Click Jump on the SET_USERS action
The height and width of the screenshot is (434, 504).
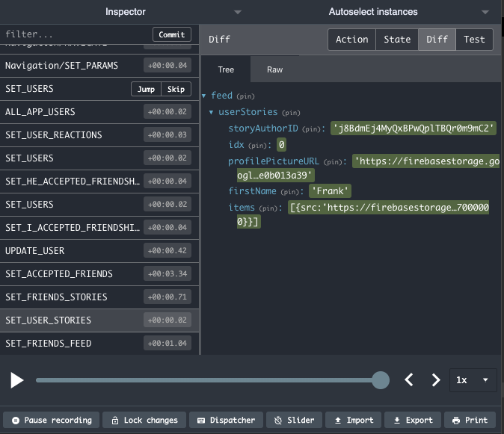point(147,89)
